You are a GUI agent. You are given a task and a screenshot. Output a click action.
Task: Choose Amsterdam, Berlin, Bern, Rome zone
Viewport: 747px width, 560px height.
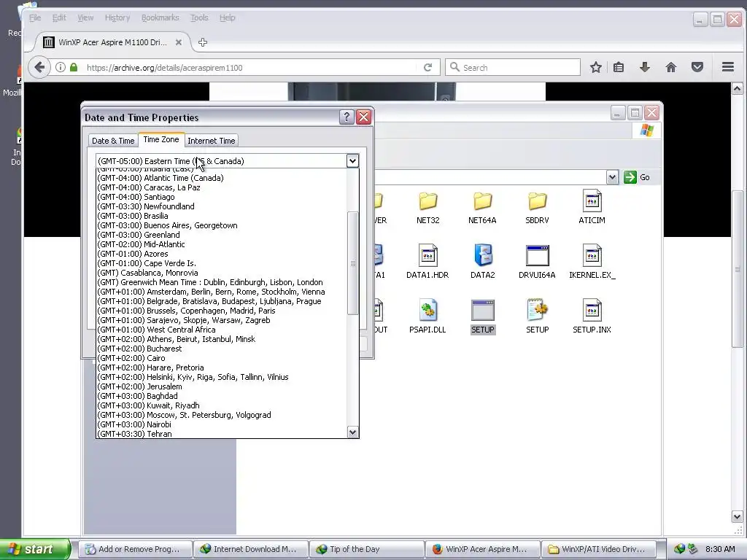pyautogui.click(x=222, y=292)
